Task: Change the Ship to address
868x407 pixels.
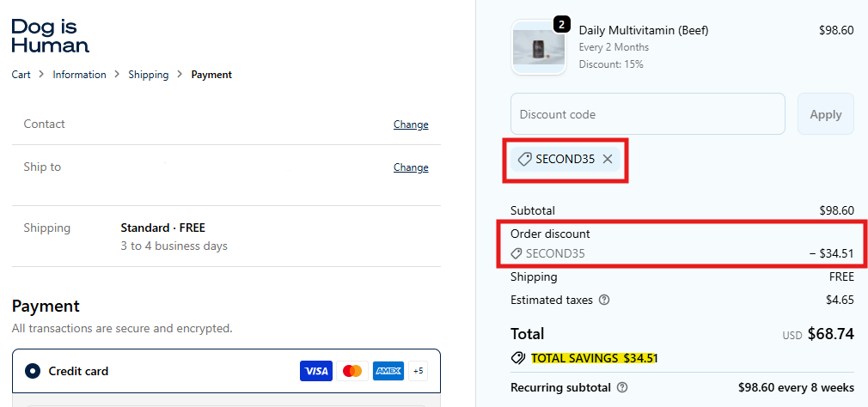Action: point(411,167)
